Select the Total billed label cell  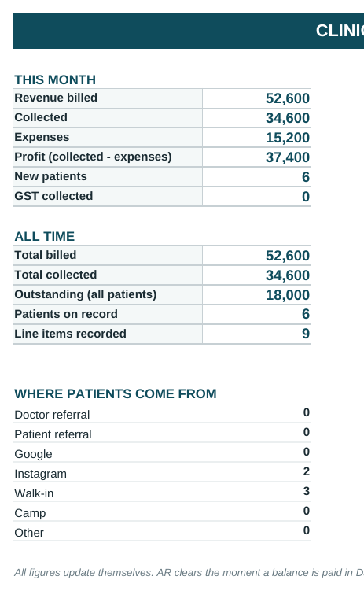[x=108, y=256]
